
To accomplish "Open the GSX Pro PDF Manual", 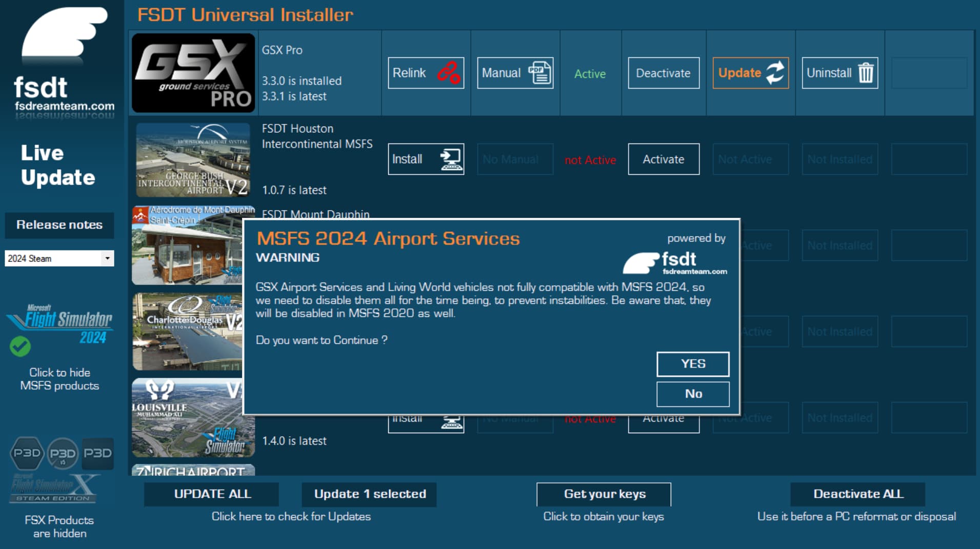I will click(515, 73).
